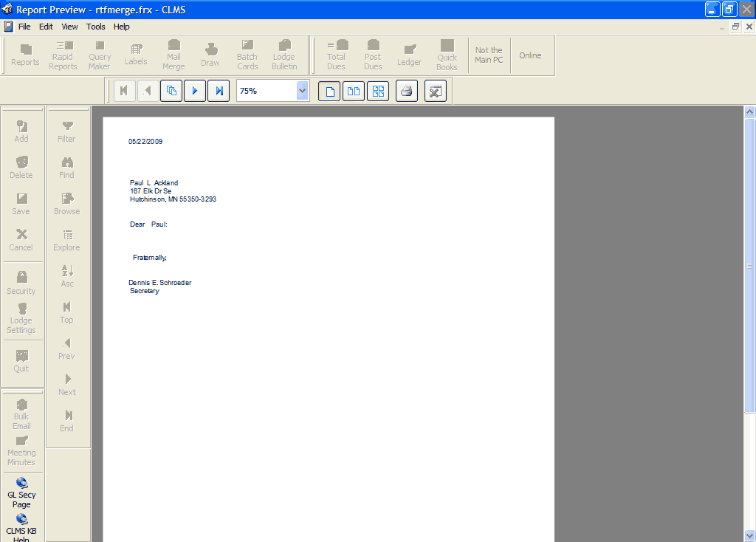Switch to single page view

(x=329, y=91)
